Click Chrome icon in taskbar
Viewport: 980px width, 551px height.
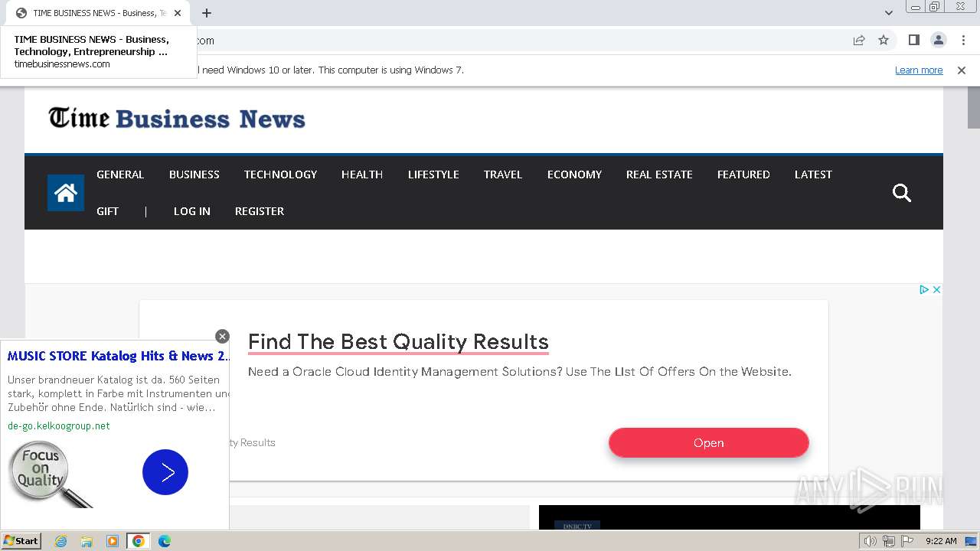pos(139,541)
